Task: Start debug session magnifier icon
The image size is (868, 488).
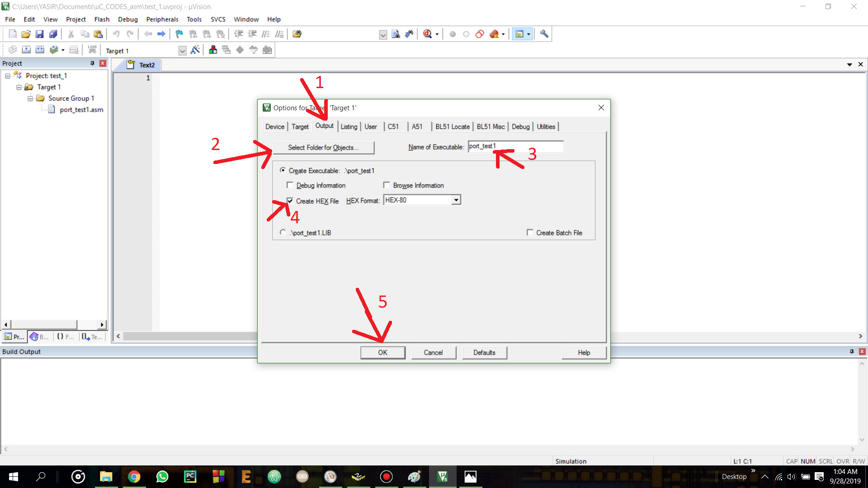Action: point(427,34)
